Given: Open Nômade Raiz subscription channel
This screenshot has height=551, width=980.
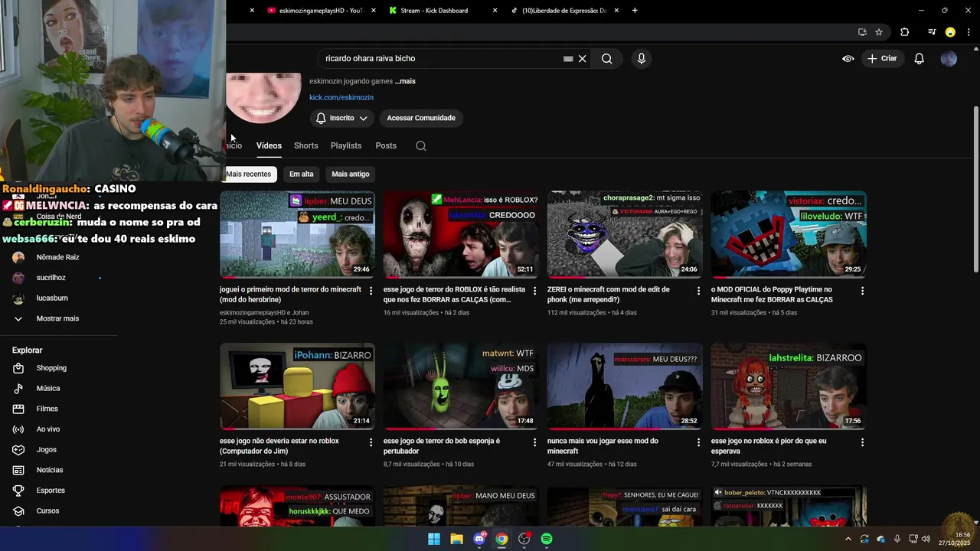Looking at the screenshot, I should pos(58,258).
